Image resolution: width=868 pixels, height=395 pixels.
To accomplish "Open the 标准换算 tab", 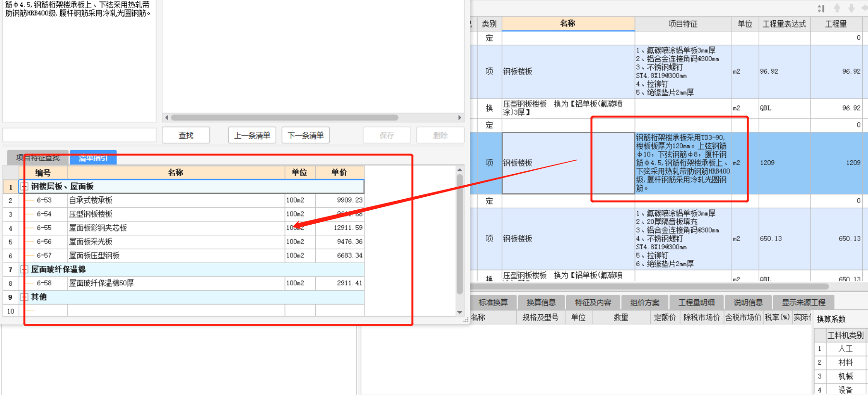I will pos(493,302).
